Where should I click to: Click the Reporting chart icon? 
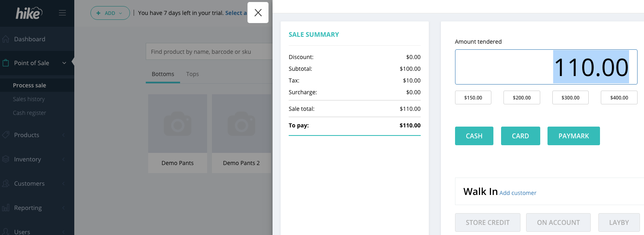6,208
